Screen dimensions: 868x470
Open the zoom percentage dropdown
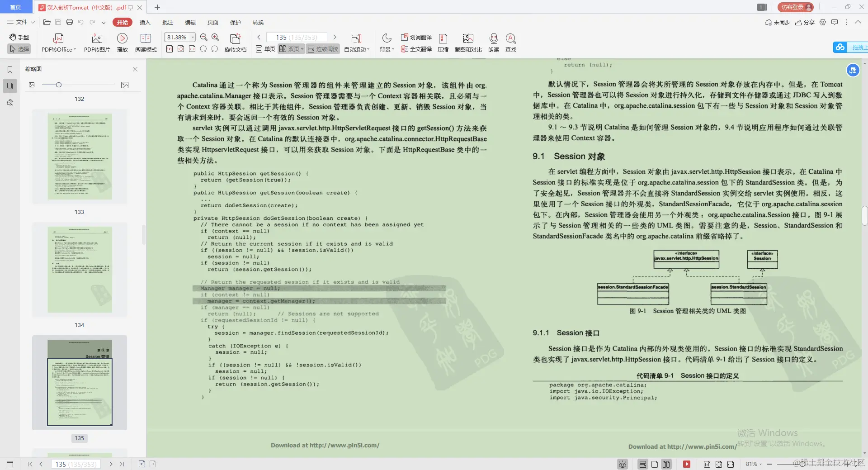click(192, 37)
